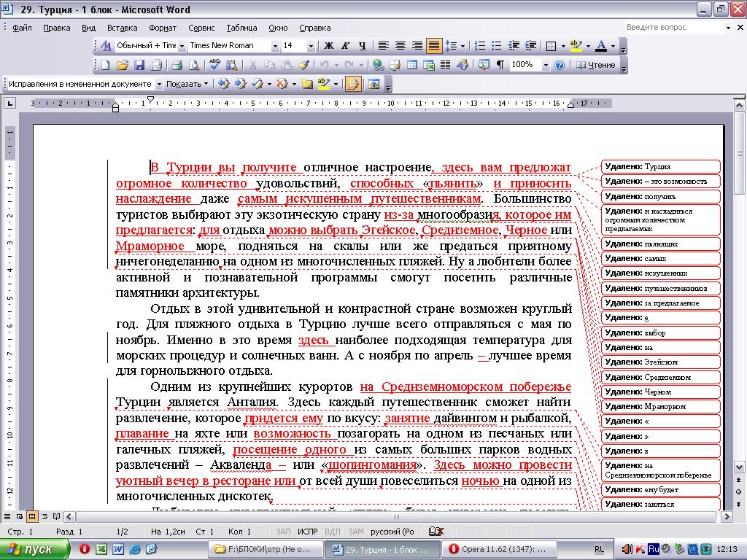Open Print Preview
The width and height of the screenshot is (747, 560).
tap(193, 65)
